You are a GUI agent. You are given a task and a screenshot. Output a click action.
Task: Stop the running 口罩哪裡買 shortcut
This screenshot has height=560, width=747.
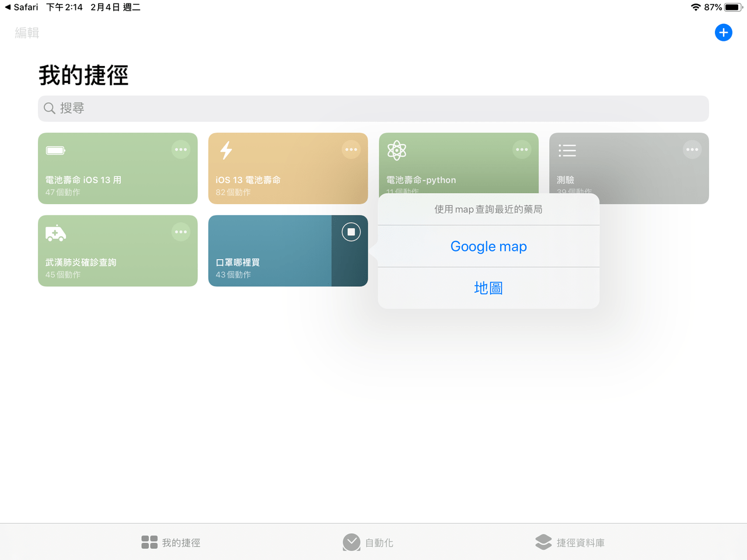tap(351, 232)
